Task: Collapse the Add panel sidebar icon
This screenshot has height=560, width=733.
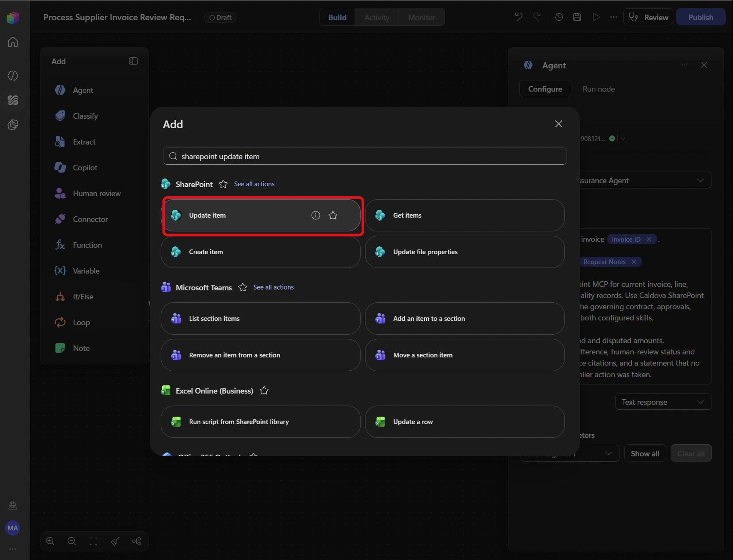Action: [133, 61]
